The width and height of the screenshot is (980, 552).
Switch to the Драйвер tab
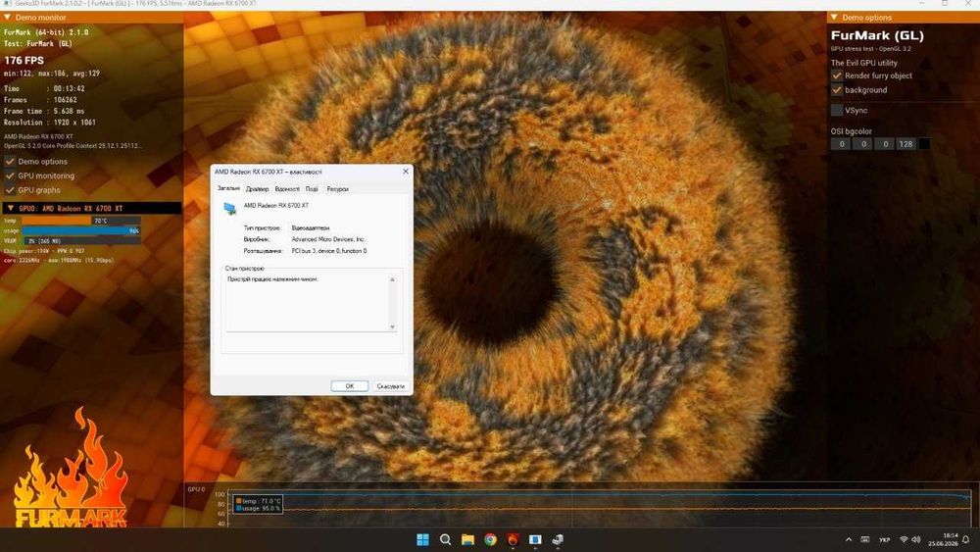[x=257, y=189]
